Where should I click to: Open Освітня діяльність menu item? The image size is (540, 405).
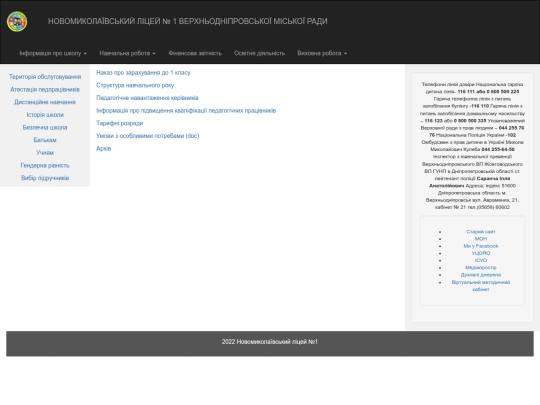259,53
